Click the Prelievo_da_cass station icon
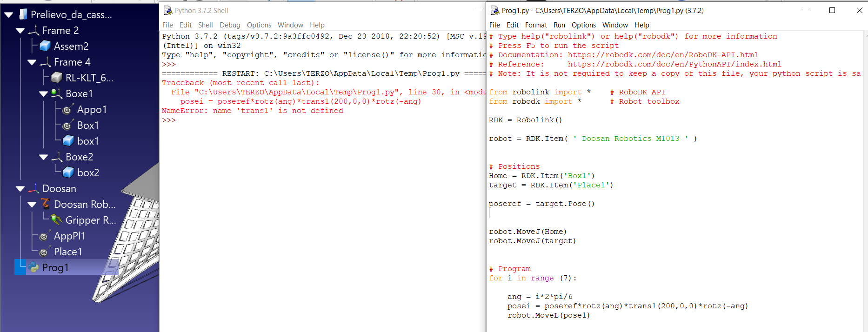Image resolution: width=868 pixels, height=332 pixels. [x=23, y=14]
